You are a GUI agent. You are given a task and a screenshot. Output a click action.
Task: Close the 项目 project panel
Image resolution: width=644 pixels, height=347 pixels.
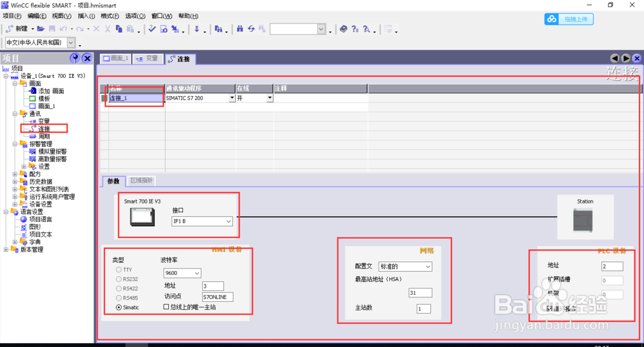(x=87, y=59)
